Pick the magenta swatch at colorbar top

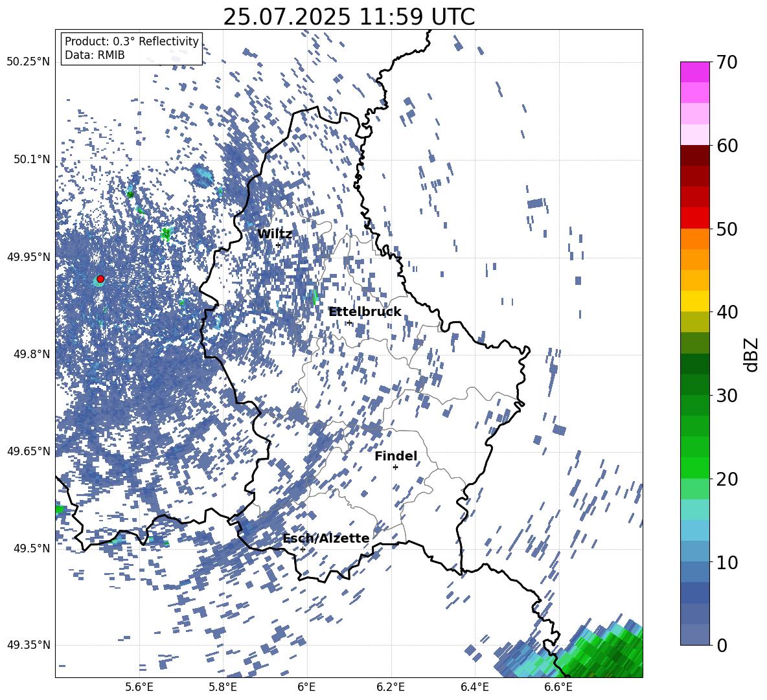click(x=694, y=72)
